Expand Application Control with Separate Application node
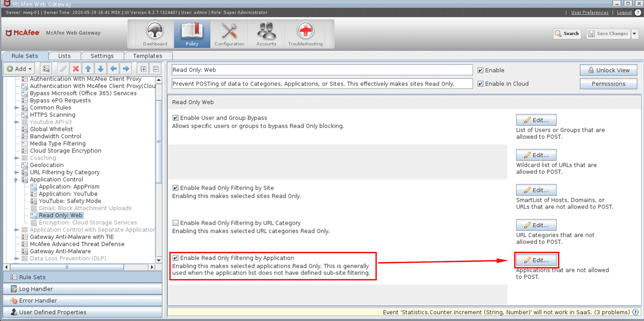 click(x=16, y=230)
